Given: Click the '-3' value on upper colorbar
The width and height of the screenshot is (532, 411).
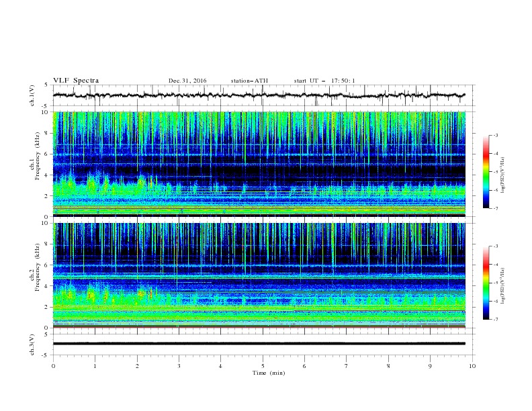Looking at the screenshot, I should [x=495, y=135].
